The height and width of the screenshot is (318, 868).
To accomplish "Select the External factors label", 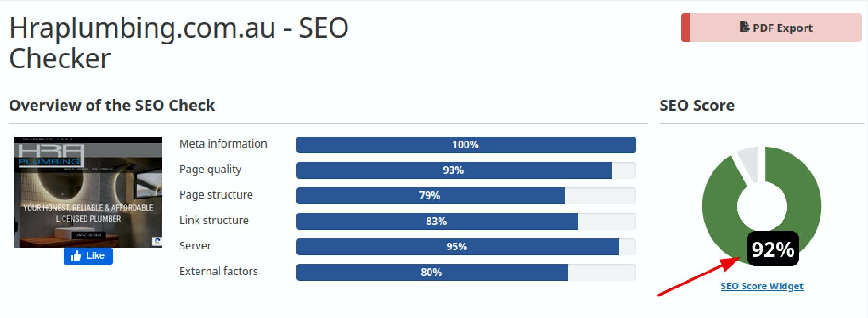I will click(x=218, y=271).
